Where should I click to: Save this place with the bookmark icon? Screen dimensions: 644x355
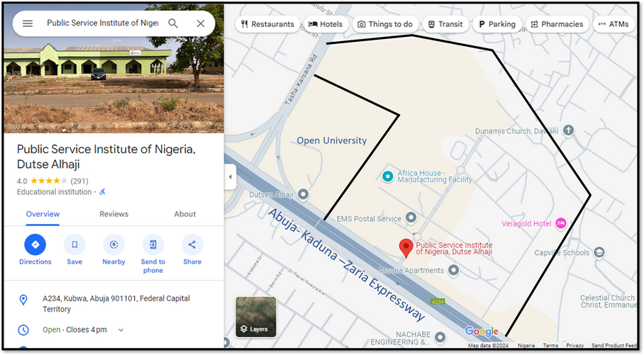click(74, 244)
